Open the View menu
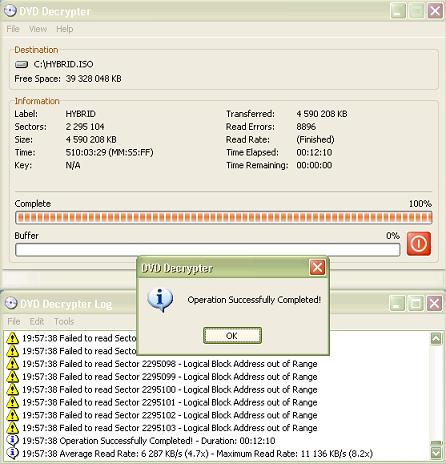Viewport: 446px width, 464px height. 38,29
